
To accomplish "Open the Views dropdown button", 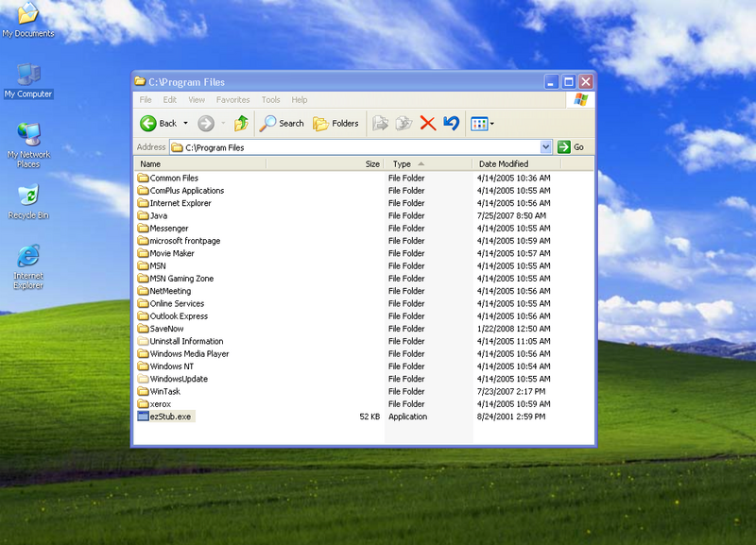I will (x=482, y=124).
